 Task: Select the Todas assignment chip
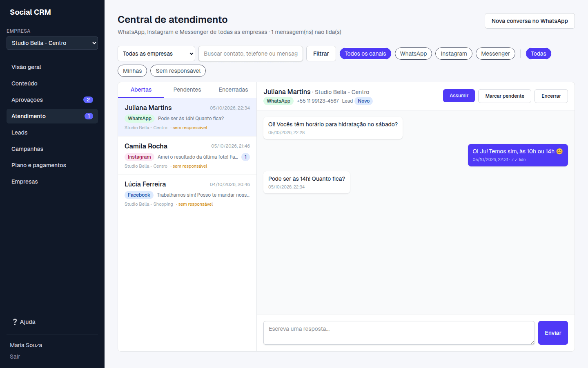[x=538, y=54]
